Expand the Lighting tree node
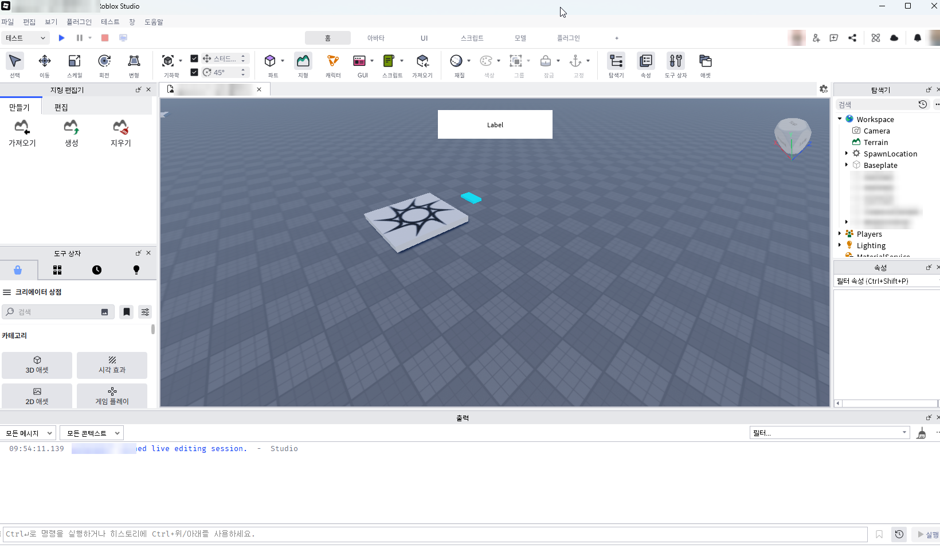This screenshot has height=560, width=940. [840, 245]
